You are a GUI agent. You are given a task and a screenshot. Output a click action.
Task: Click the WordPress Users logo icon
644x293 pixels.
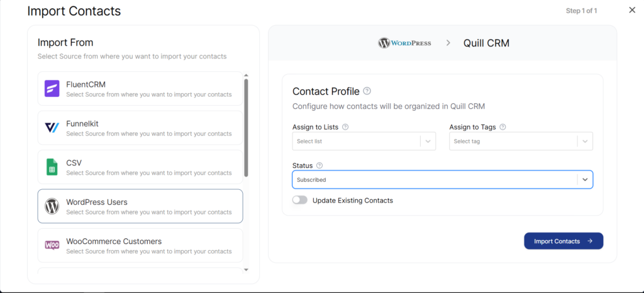(x=52, y=206)
